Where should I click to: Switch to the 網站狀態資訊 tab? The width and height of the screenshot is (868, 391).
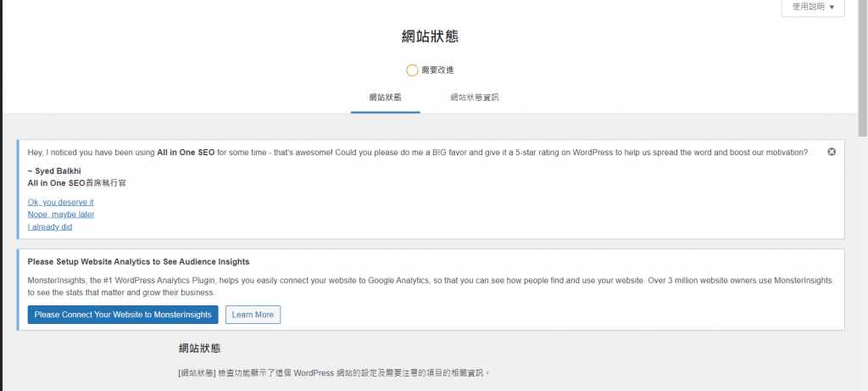475,98
